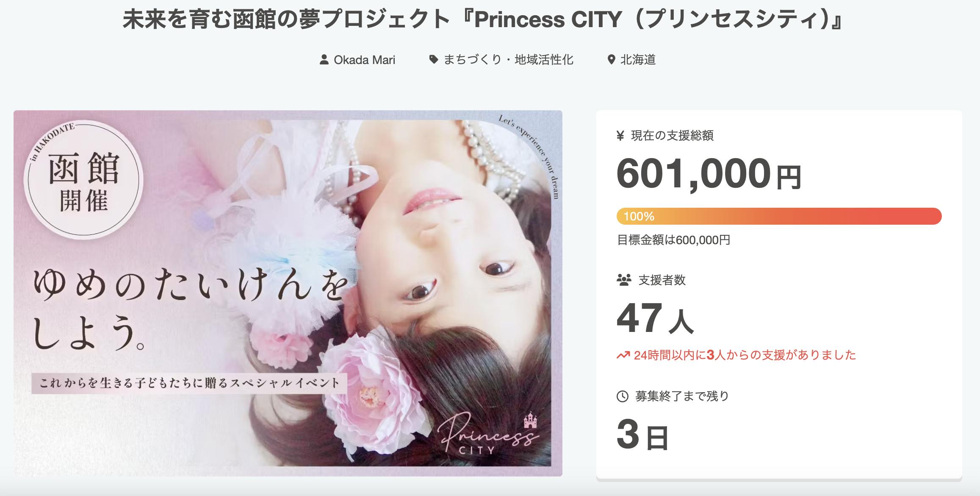The width and height of the screenshot is (980, 496).
Task: Click the yen icon beside 現在の支援総額
Action: 620,136
